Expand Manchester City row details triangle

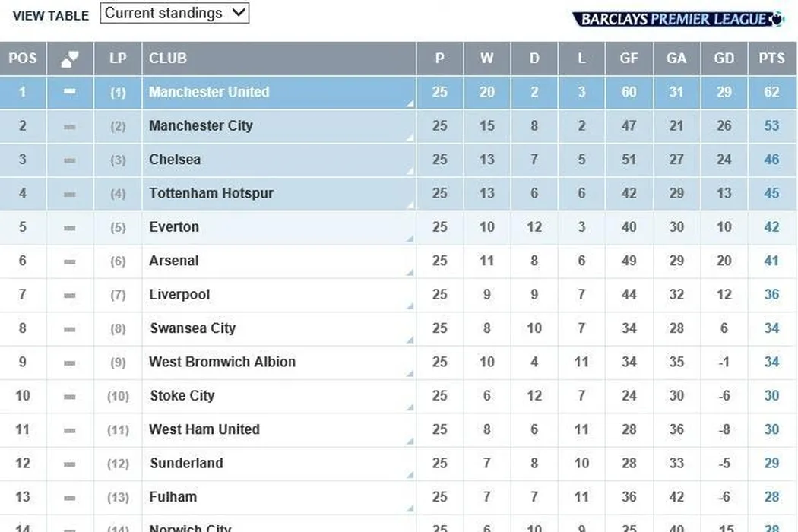pos(410,138)
